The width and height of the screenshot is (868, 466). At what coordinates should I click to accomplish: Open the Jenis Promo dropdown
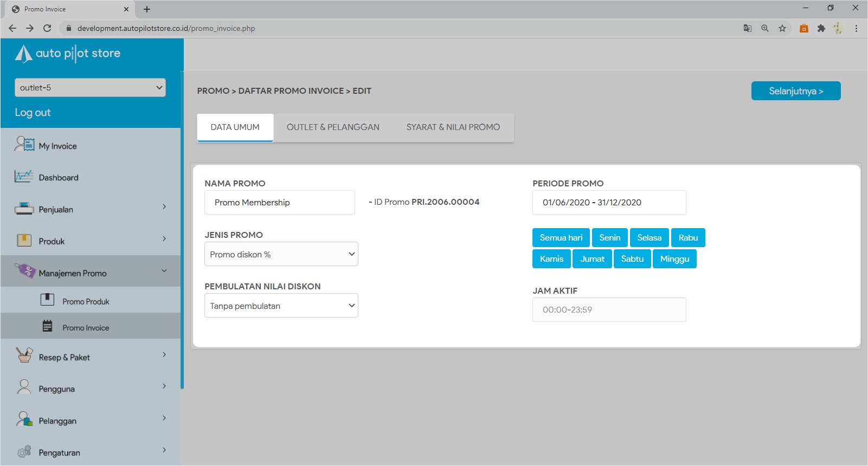[x=281, y=254]
